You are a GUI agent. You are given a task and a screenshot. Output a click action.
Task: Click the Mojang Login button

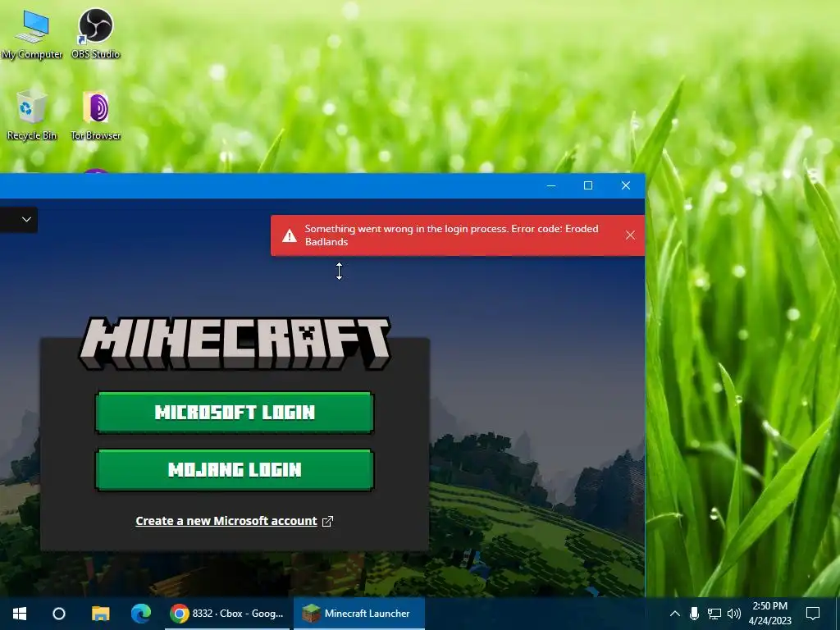(235, 470)
